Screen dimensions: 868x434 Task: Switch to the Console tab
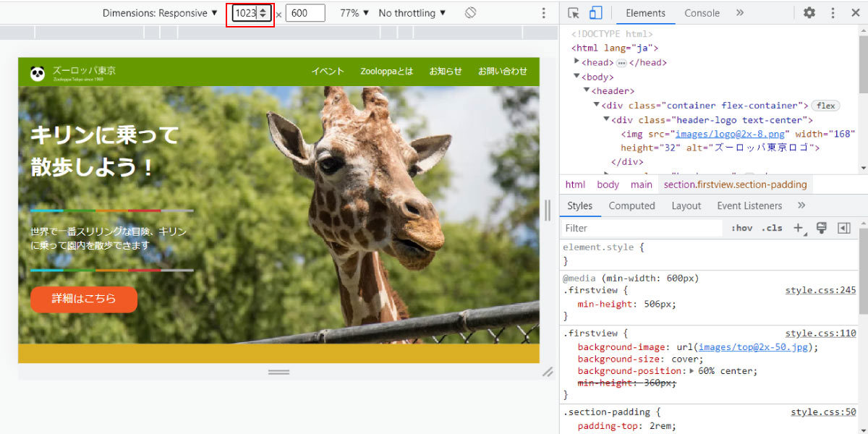point(702,13)
